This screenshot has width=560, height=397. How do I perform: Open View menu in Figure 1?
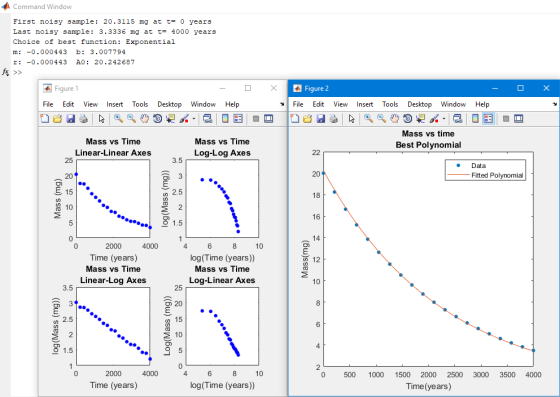tap(90, 104)
